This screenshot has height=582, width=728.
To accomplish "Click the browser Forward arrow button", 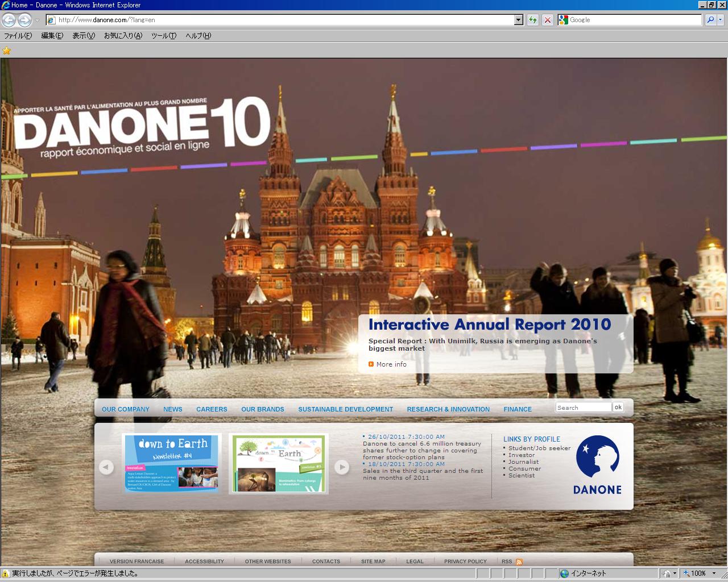I will (24, 20).
